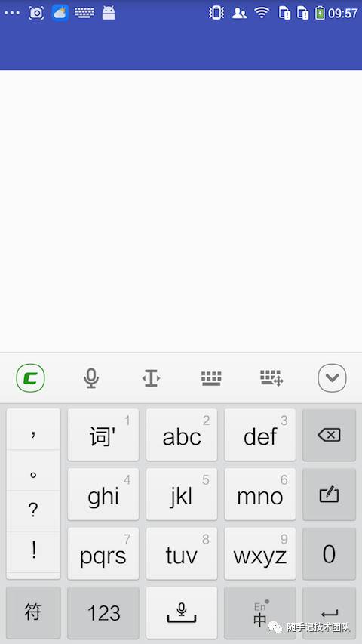Tap the space bar with microphone
The height and width of the screenshot is (644, 362).
(x=182, y=613)
